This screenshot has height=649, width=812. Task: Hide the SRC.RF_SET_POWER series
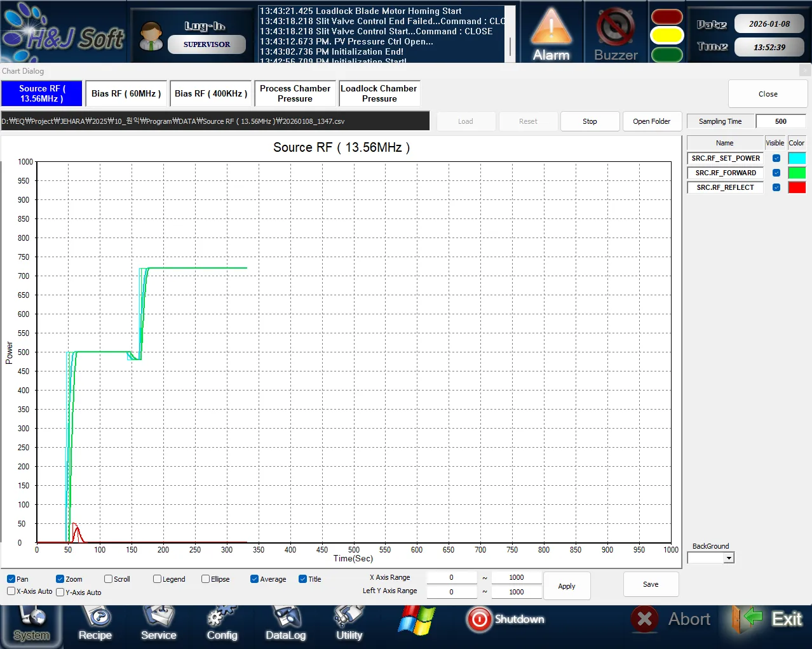(x=776, y=158)
